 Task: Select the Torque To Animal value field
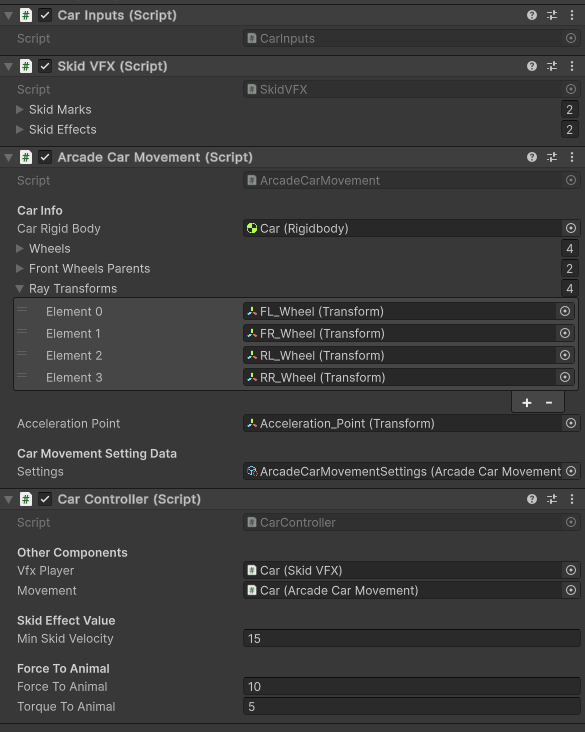411,707
